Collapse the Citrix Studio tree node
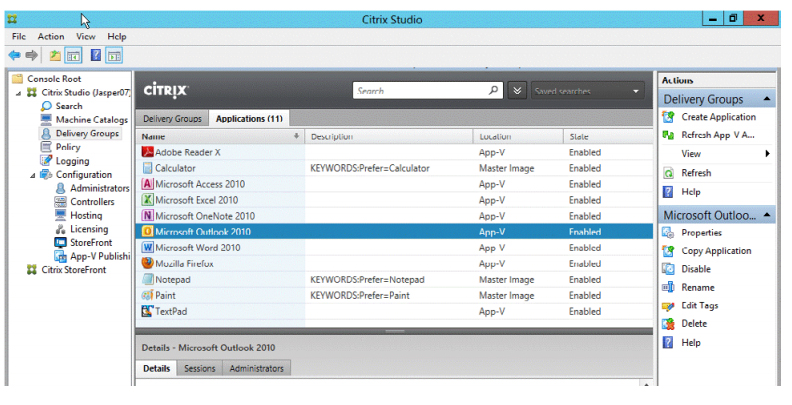 coord(19,93)
